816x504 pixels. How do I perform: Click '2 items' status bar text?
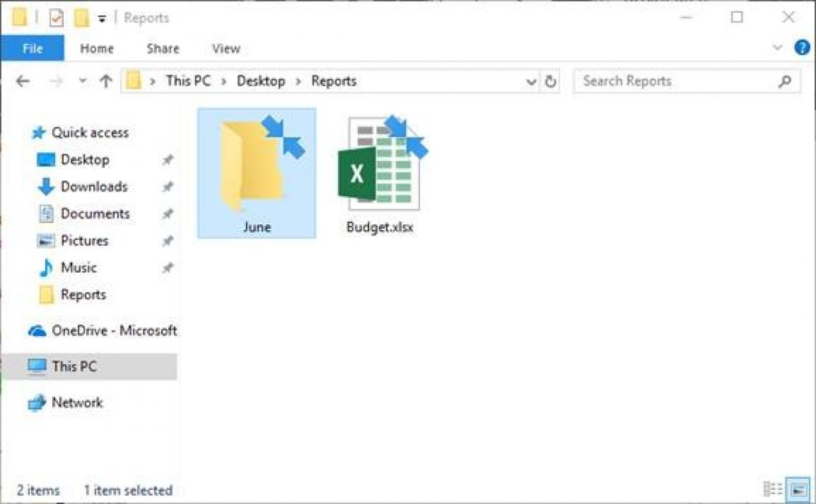click(x=38, y=490)
